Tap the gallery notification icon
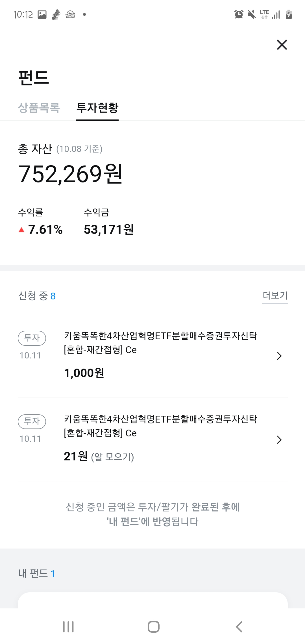 coord(42,14)
